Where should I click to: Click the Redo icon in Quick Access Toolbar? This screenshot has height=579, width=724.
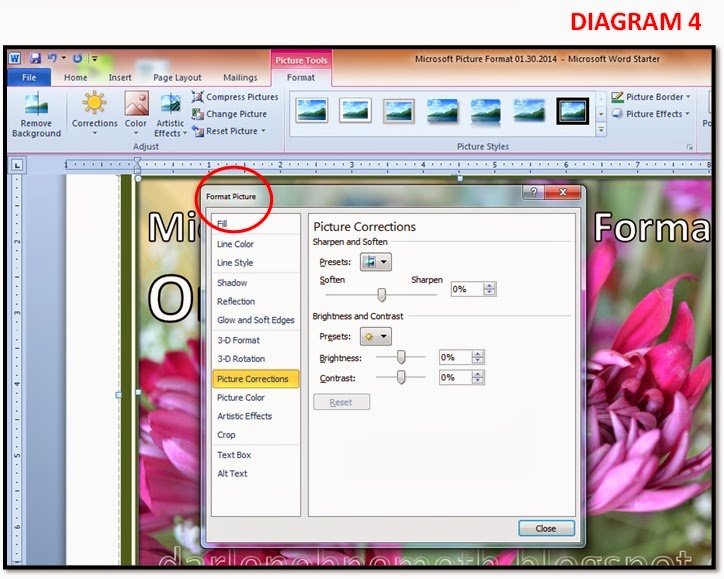point(78,58)
